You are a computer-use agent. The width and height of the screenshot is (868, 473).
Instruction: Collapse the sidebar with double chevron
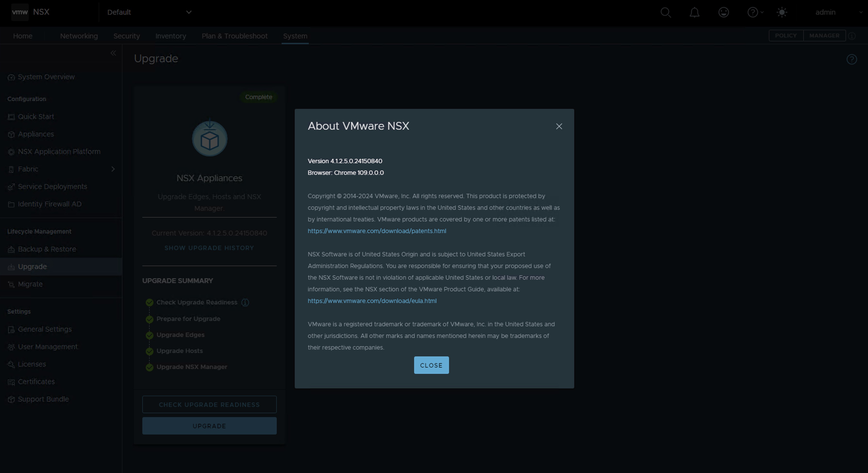pos(113,53)
